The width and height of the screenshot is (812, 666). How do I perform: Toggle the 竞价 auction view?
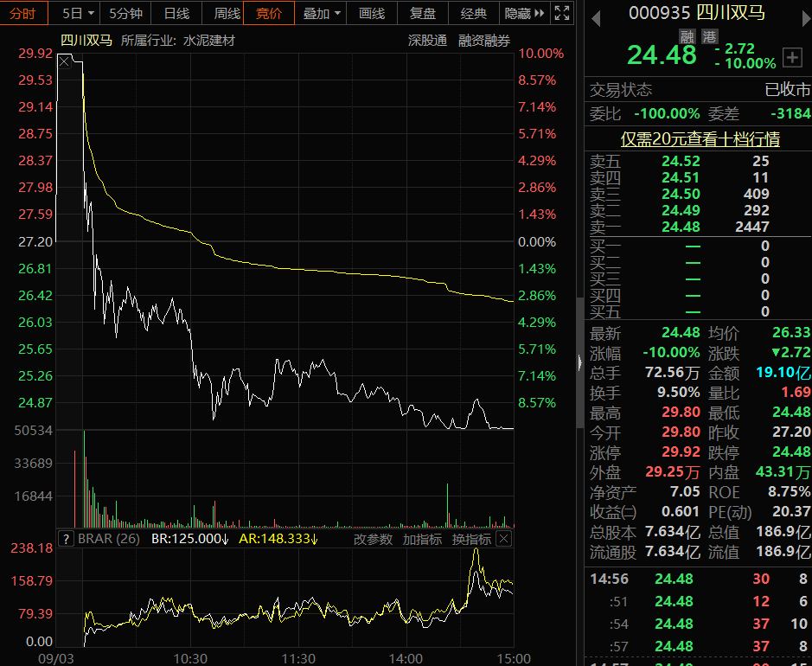pos(269,13)
